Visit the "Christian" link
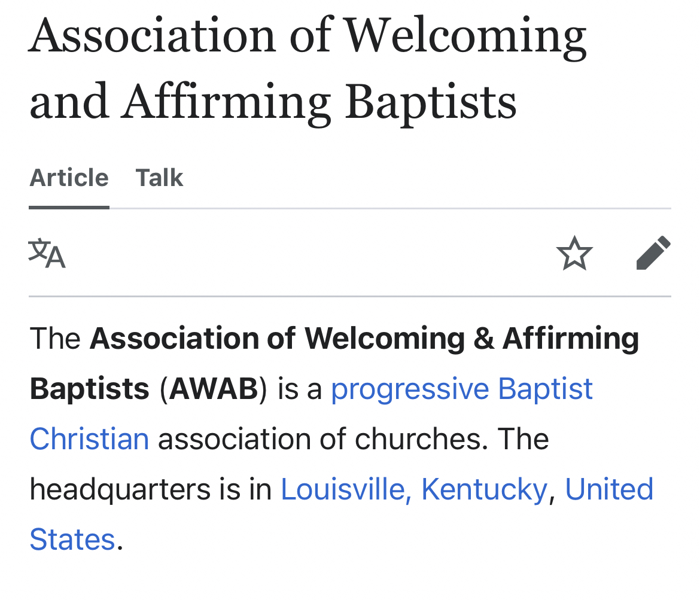Screen dimensions: 700x600 coord(89,440)
